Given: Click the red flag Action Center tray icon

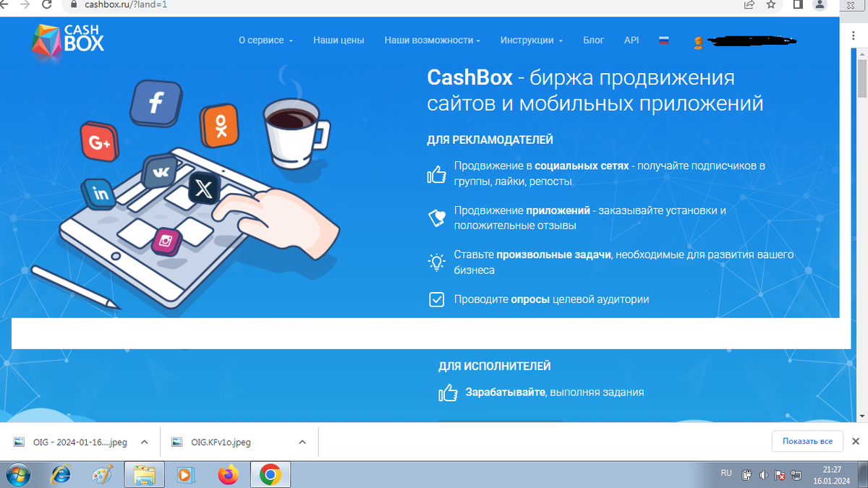Looking at the screenshot, I should [x=780, y=475].
